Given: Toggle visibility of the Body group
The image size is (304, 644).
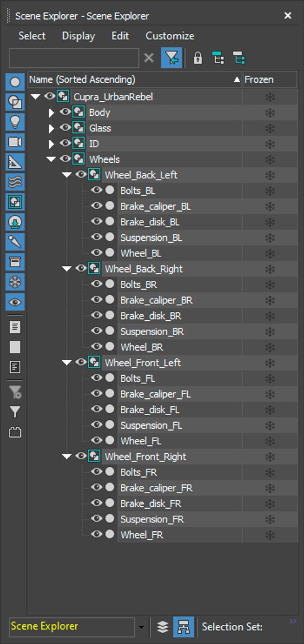Looking at the screenshot, I should (x=66, y=112).
